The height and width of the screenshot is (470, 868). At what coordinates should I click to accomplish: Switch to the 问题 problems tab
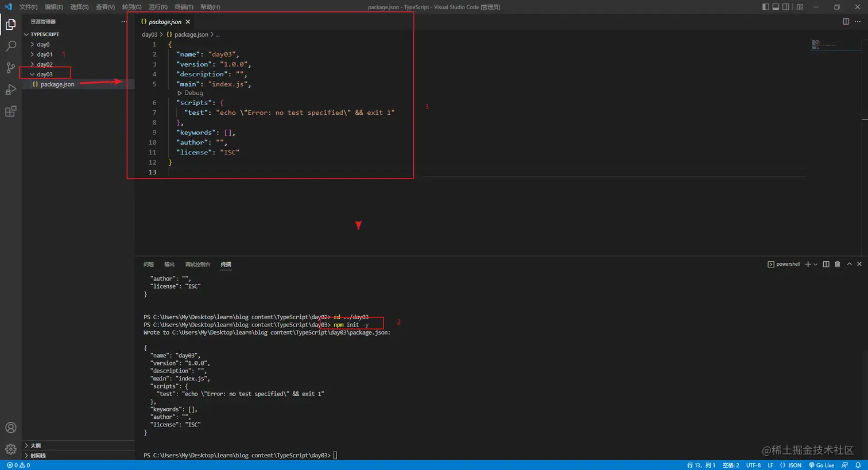[149, 265]
